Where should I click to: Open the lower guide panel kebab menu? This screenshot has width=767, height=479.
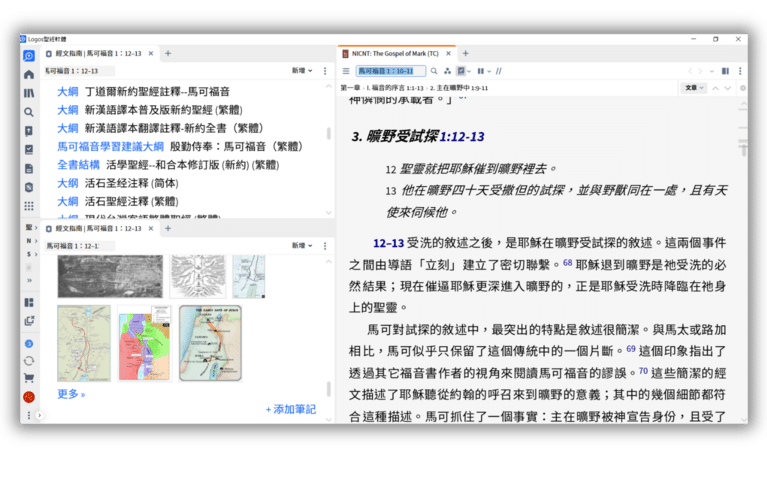pos(325,246)
